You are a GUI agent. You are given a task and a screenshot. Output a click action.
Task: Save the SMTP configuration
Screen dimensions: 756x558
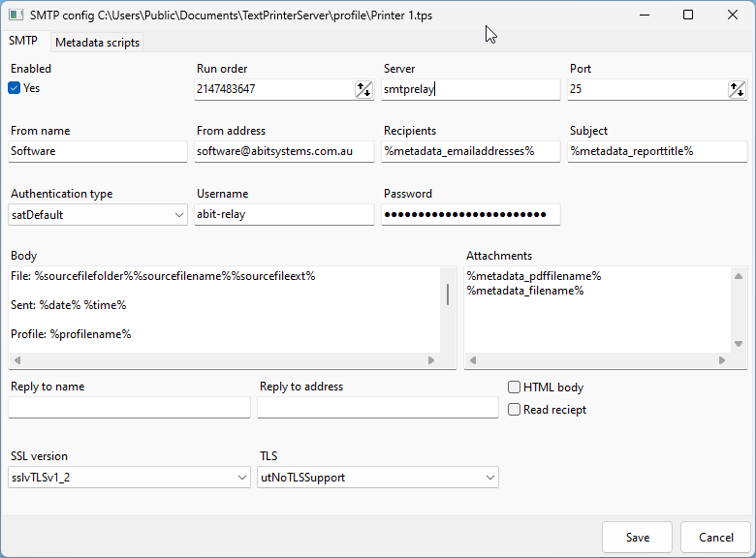(x=637, y=538)
